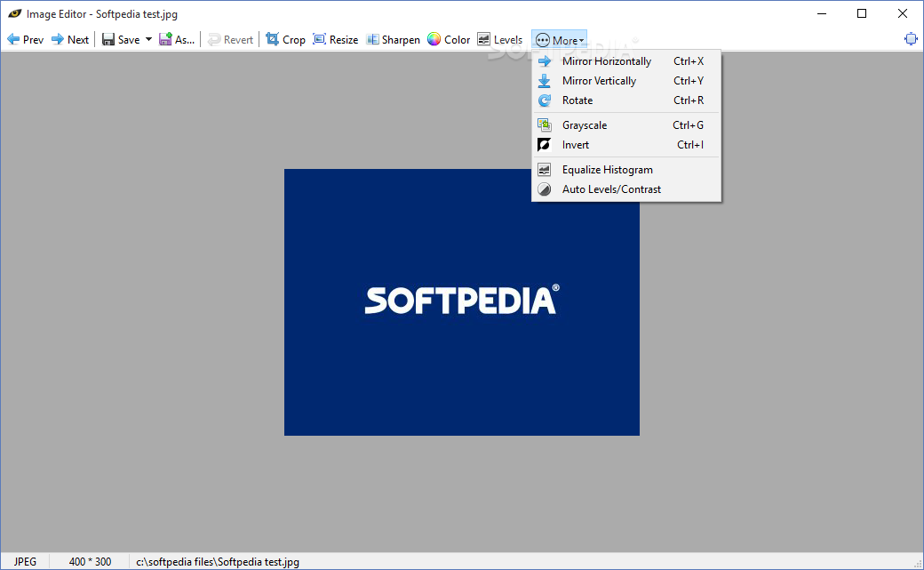Open the Save dropdown arrow
This screenshot has height=570, width=924.
click(148, 39)
